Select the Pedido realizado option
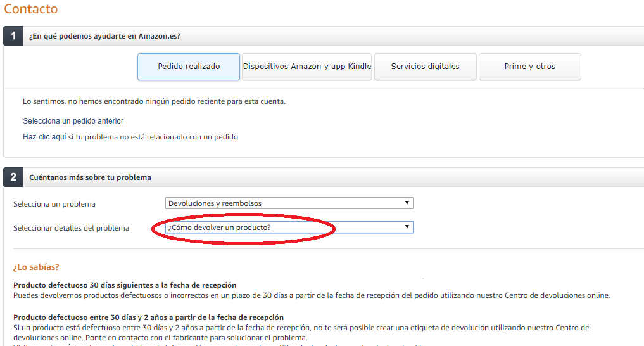 coord(189,67)
